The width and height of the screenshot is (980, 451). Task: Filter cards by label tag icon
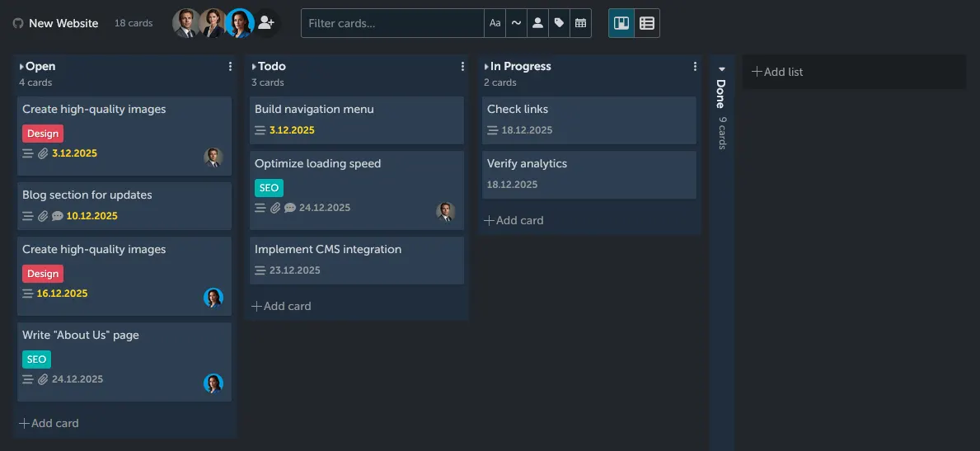[560, 23]
